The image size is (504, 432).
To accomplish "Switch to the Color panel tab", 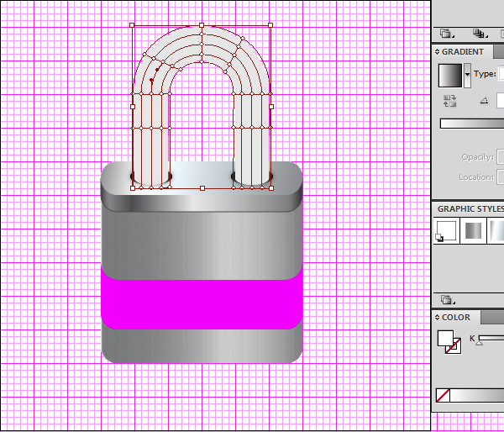I will [456, 318].
